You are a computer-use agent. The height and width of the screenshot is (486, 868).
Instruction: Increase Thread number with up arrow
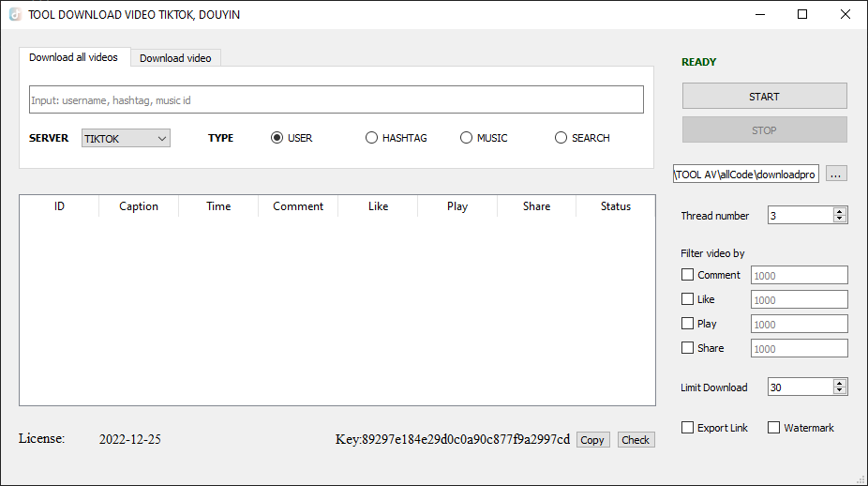840,211
